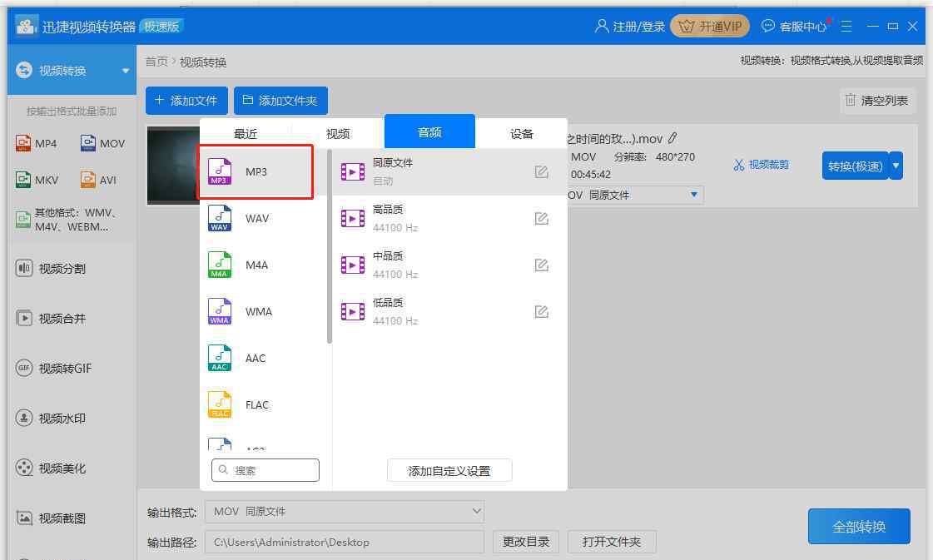Click the 视频裁剪 scissors link
This screenshot has width=933, height=560.
(761, 165)
